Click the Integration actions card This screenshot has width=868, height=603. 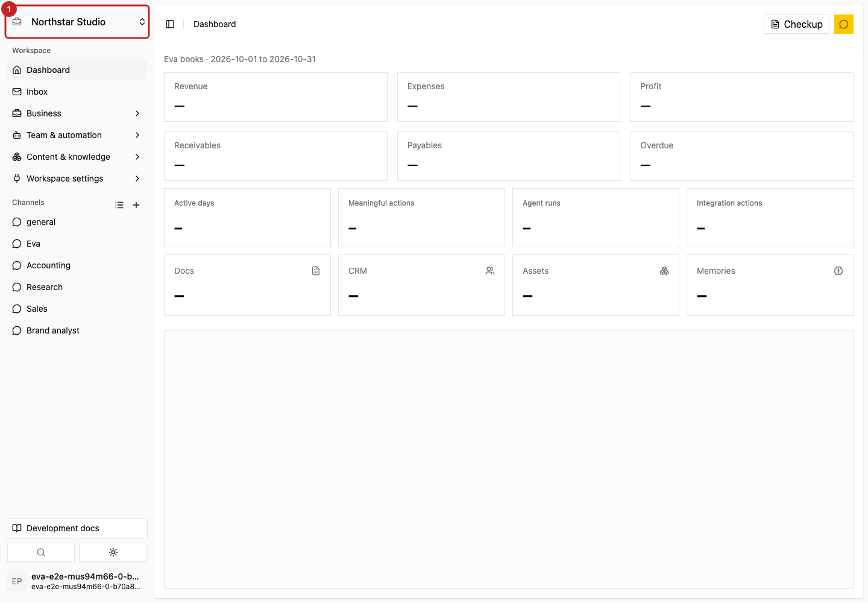[770, 218]
